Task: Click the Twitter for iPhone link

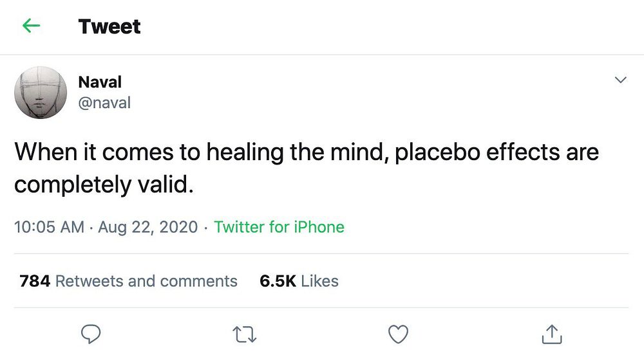Action: click(279, 227)
